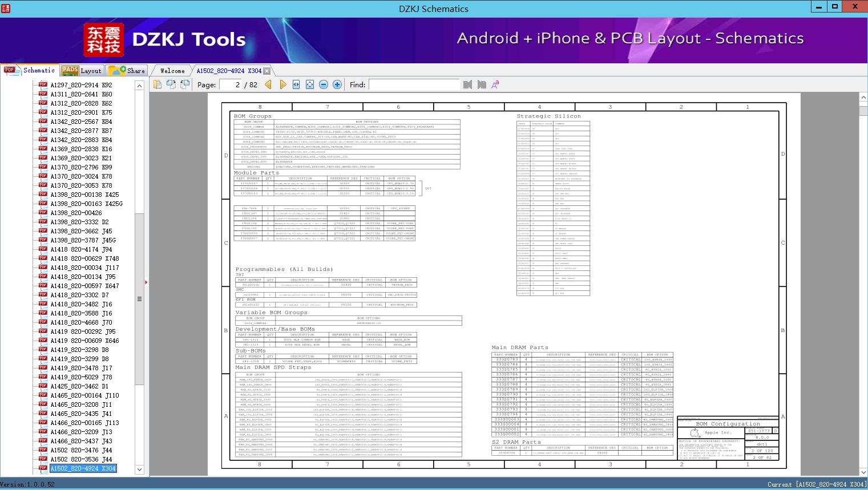Select A1419_820-00292 J95 entry
Screen dimensions: 868x490
(83, 331)
